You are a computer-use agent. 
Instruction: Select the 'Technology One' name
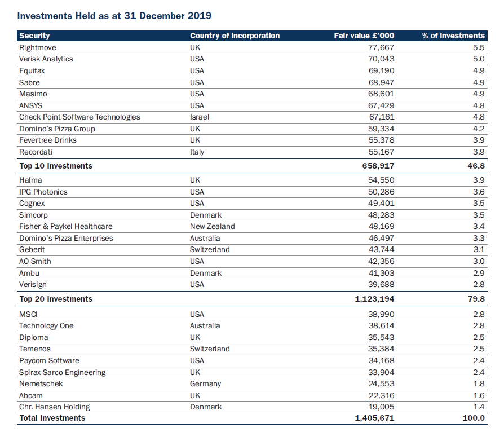[46, 326]
